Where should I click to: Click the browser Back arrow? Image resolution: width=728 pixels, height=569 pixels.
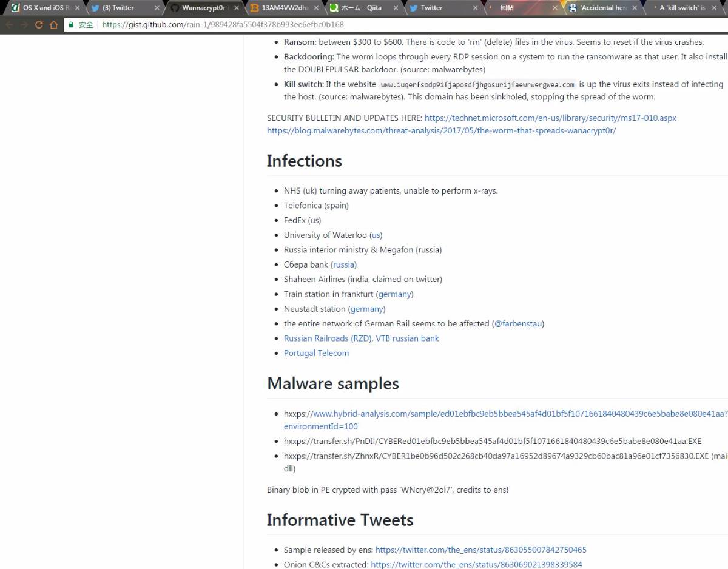coord(10,25)
